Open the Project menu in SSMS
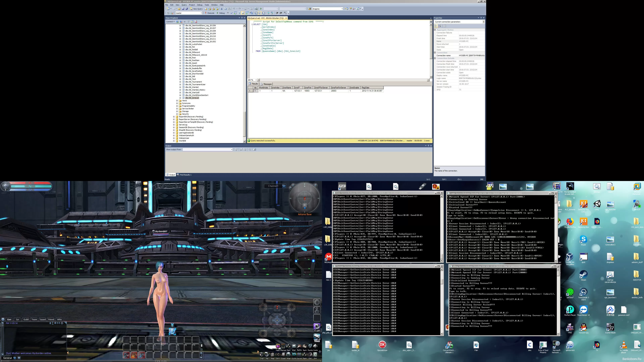The height and width of the screenshot is (362, 644). [x=192, y=5]
